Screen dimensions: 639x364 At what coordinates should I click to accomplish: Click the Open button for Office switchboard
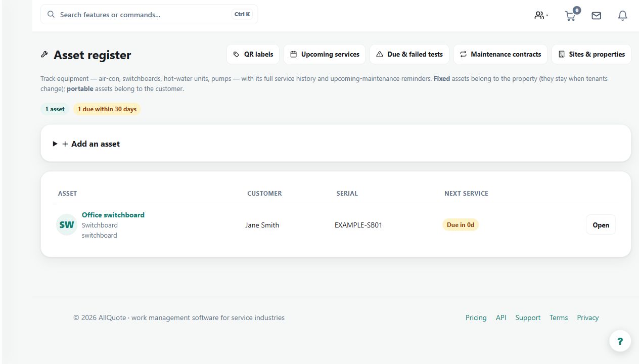coord(601,225)
